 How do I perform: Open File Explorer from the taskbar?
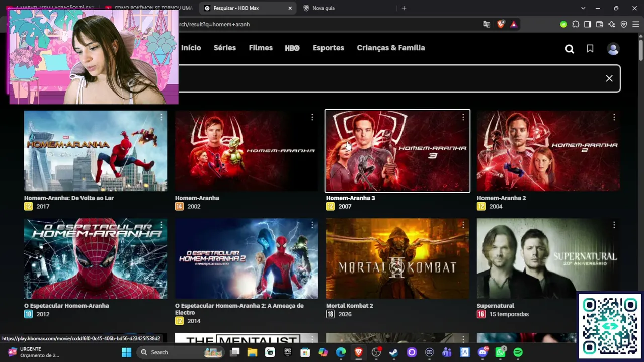click(252, 352)
